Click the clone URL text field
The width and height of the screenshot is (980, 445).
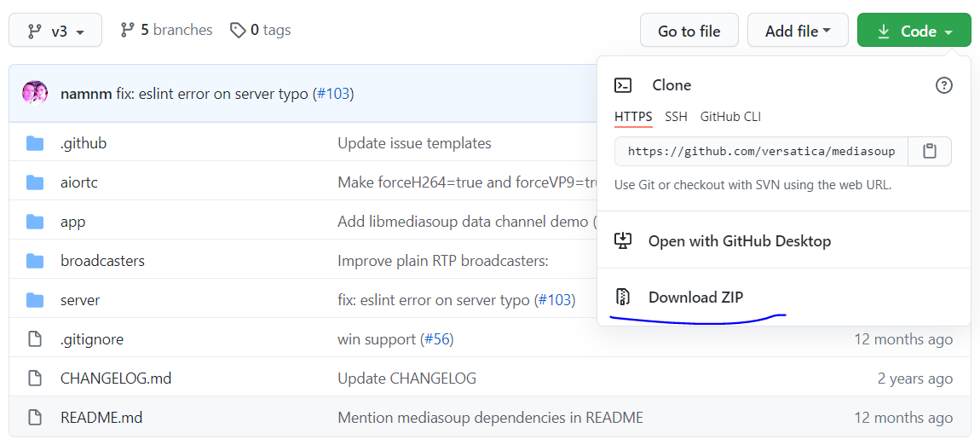coord(761,151)
